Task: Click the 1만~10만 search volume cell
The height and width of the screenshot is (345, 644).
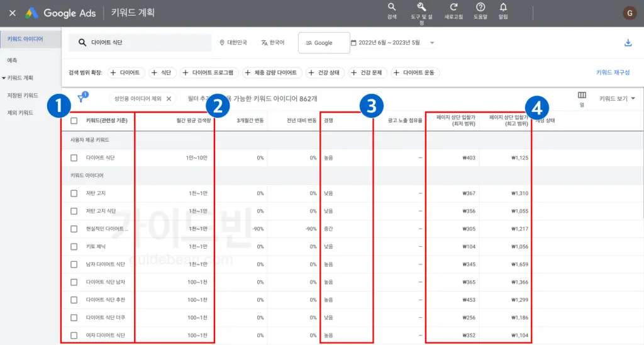Action: (x=197, y=158)
